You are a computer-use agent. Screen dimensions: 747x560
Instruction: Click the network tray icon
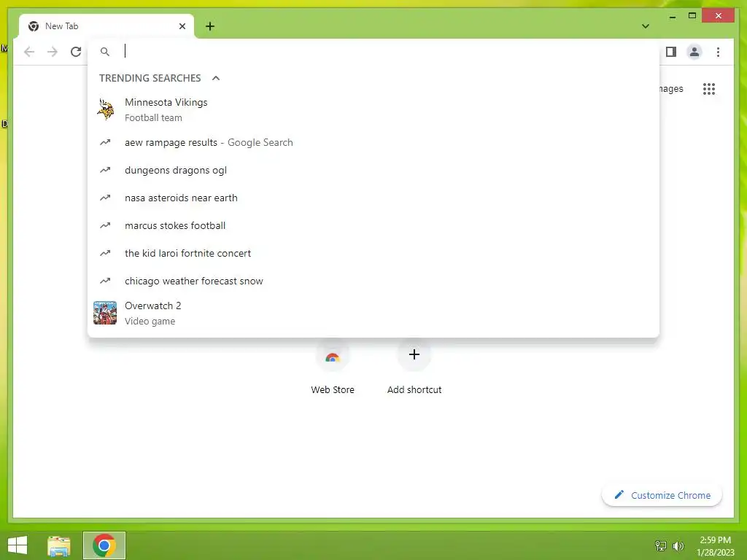coord(661,545)
